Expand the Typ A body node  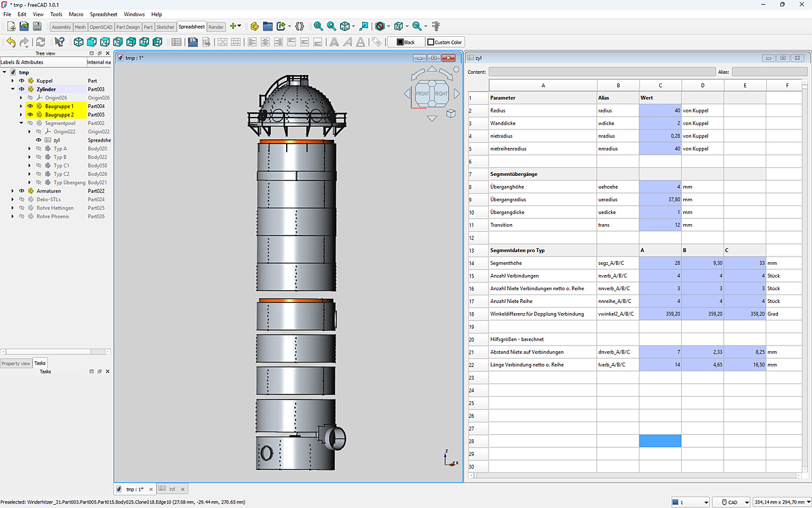29,149
